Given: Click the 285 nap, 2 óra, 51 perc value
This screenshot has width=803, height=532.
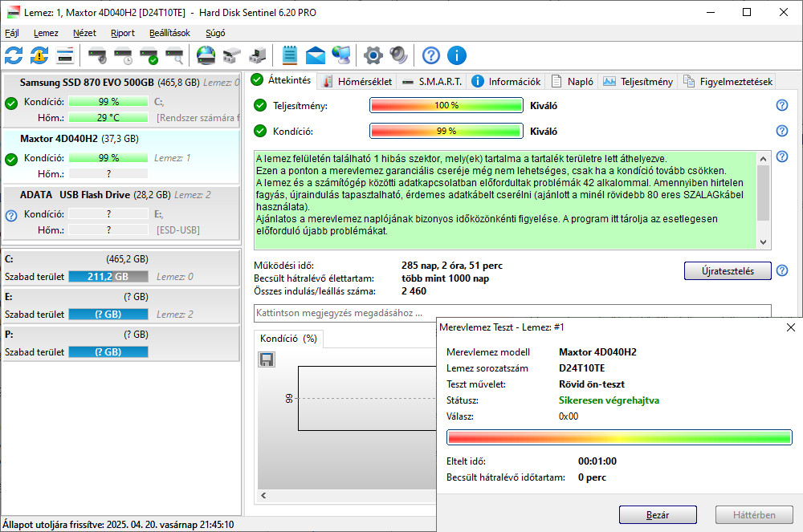Looking at the screenshot, I should [451, 266].
